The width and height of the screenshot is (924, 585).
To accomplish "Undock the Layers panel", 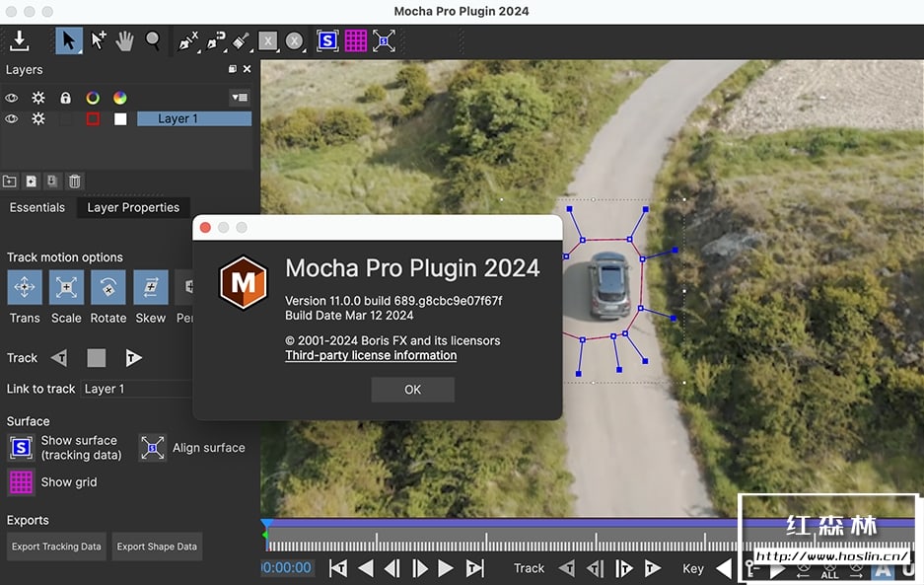I will pos(233,69).
